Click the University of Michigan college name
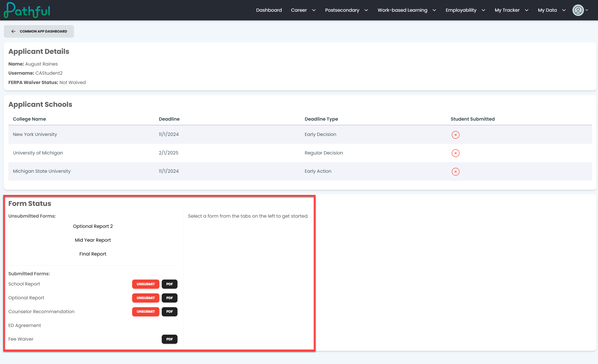598x364 pixels. click(38, 153)
